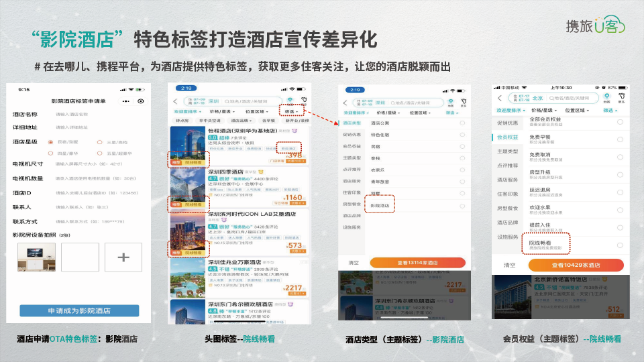
Task: Select 促销优惠 tab on 2:19 filter sidebar
Action: (x=352, y=134)
